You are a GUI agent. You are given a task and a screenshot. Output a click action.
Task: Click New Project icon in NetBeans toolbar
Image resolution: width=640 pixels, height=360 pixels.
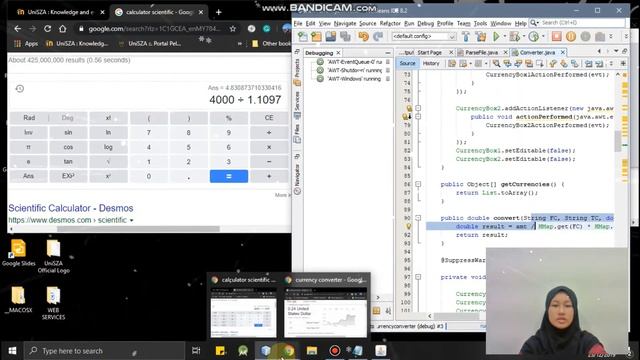[316, 37]
